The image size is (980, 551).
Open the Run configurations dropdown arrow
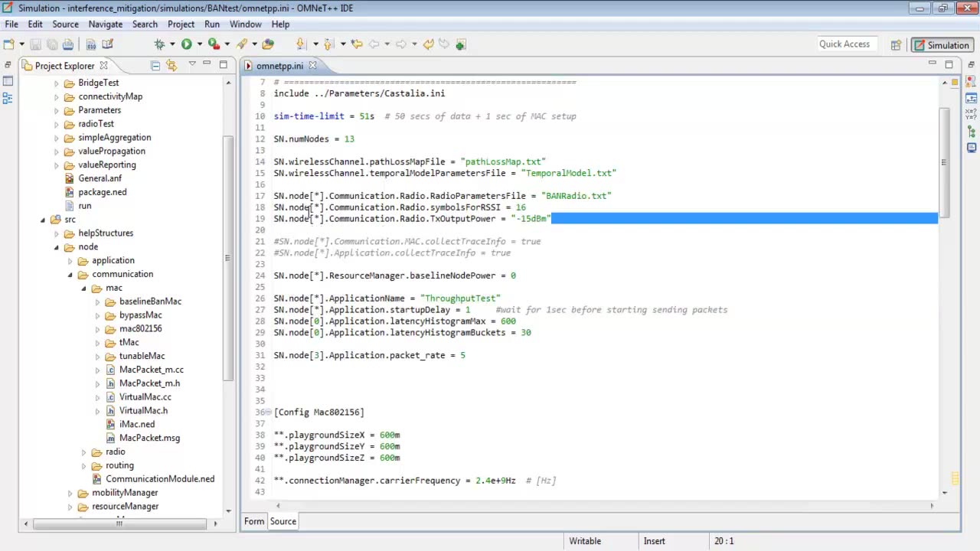[199, 44]
